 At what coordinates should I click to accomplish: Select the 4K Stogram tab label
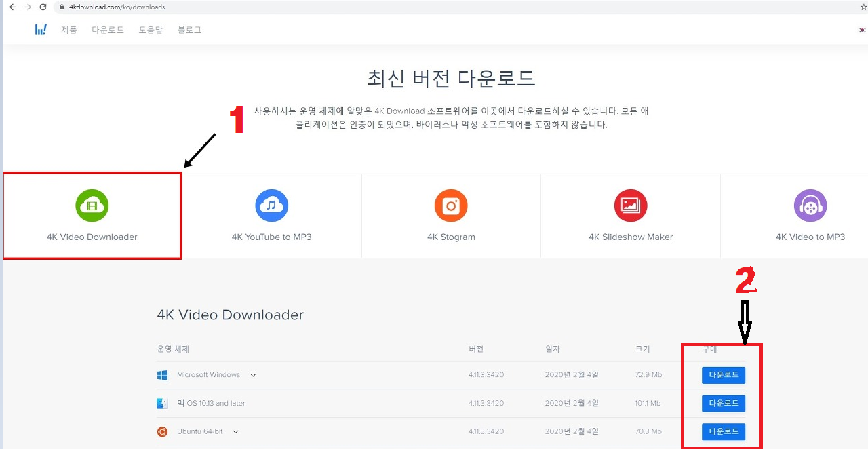pyautogui.click(x=451, y=237)
